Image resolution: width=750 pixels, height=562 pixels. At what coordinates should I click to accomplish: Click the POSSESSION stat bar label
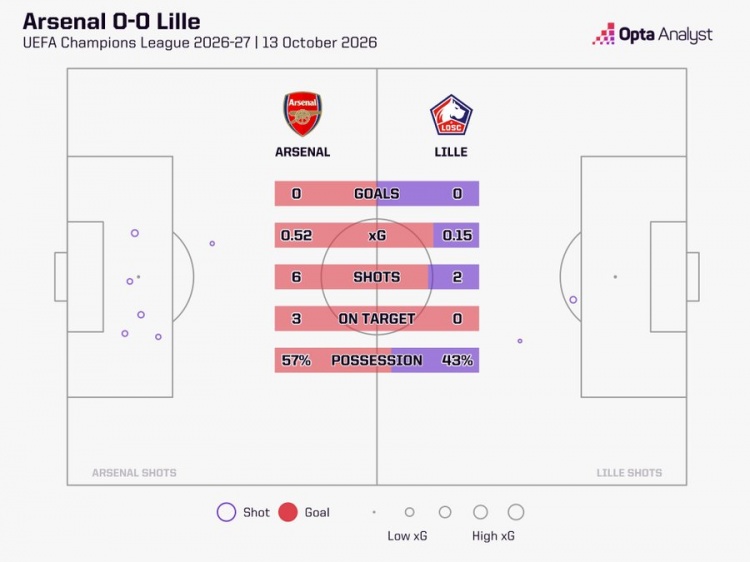[x=377, y=360]
